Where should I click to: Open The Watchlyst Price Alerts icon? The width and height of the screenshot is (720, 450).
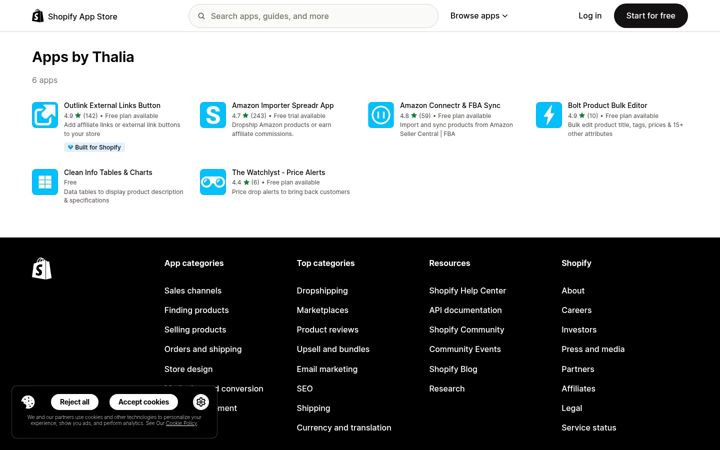point(213,182)
